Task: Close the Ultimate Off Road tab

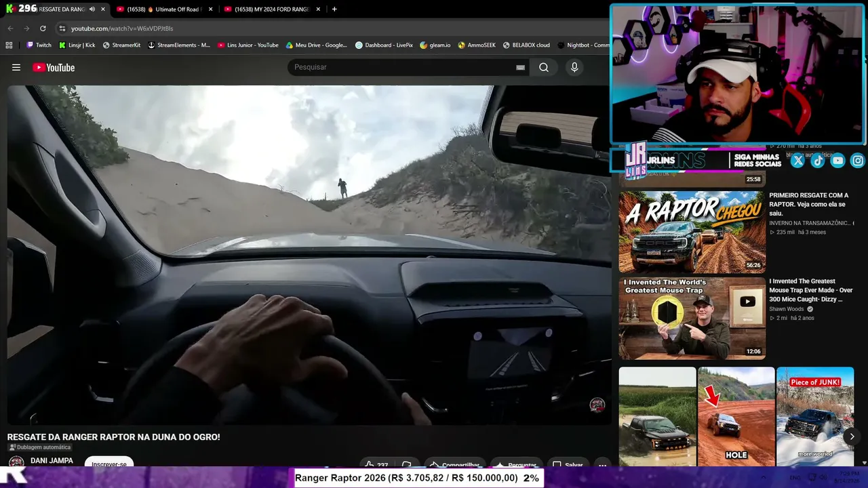Action: [211, 9]
